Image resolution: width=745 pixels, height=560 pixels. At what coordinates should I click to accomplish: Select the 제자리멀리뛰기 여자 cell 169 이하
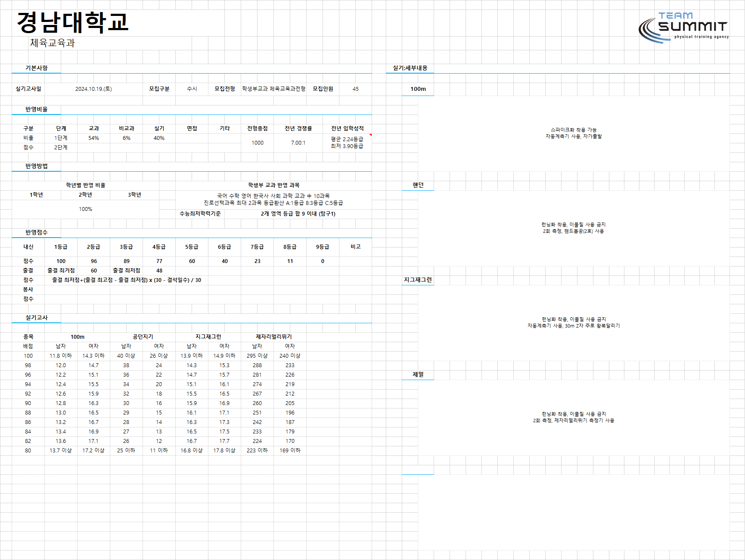290,451
